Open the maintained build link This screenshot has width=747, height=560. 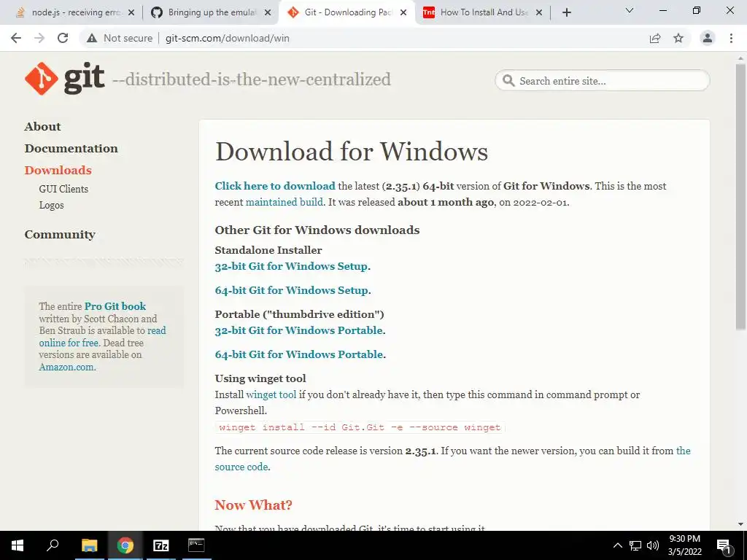(x=284, y=202)
